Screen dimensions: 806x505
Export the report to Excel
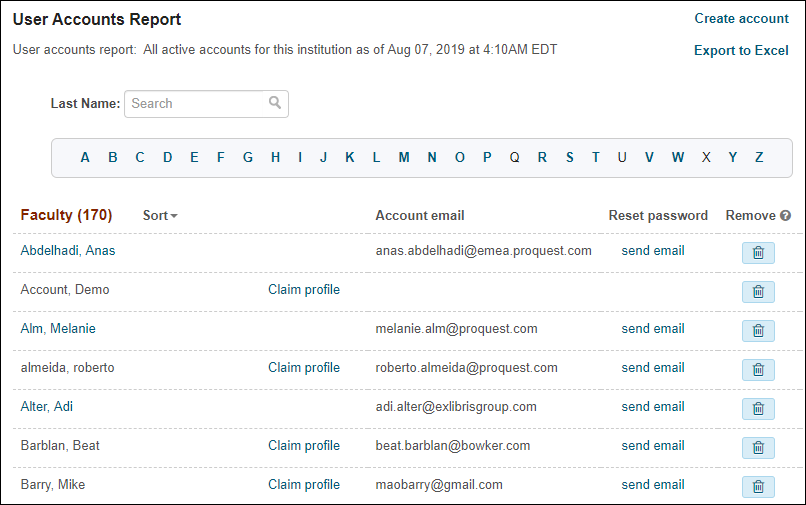tap(741, 51)
